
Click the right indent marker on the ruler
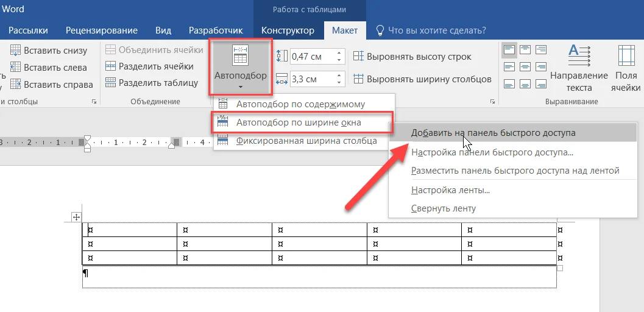[172, 145]
